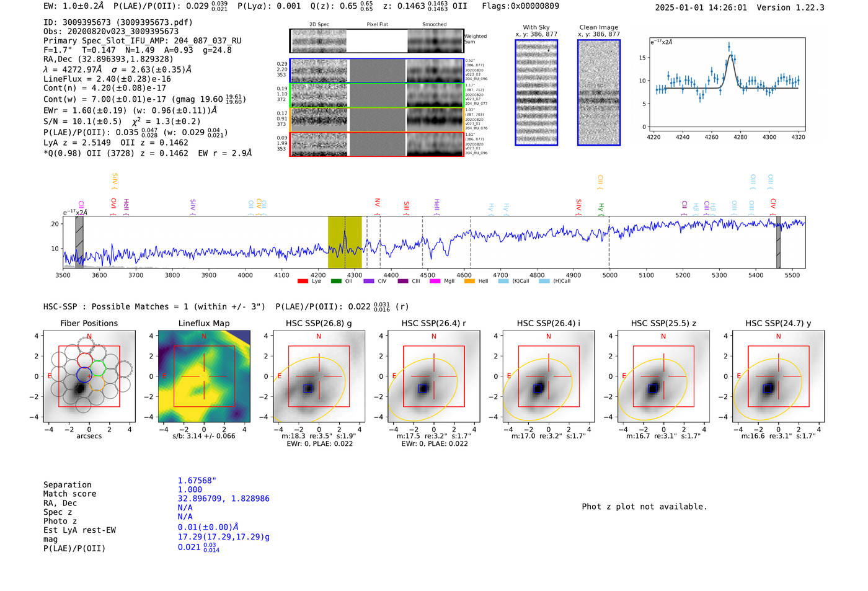Click the 's/b: 3.14 +/- 0.066' caption
Viewport: 868px width, 591px height.
click(x=204, y=436)
